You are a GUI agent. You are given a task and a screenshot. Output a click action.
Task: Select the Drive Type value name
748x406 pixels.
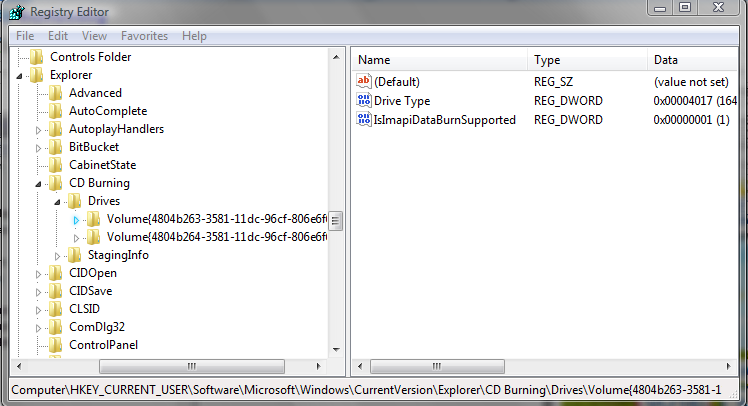[x=402, y=101]
